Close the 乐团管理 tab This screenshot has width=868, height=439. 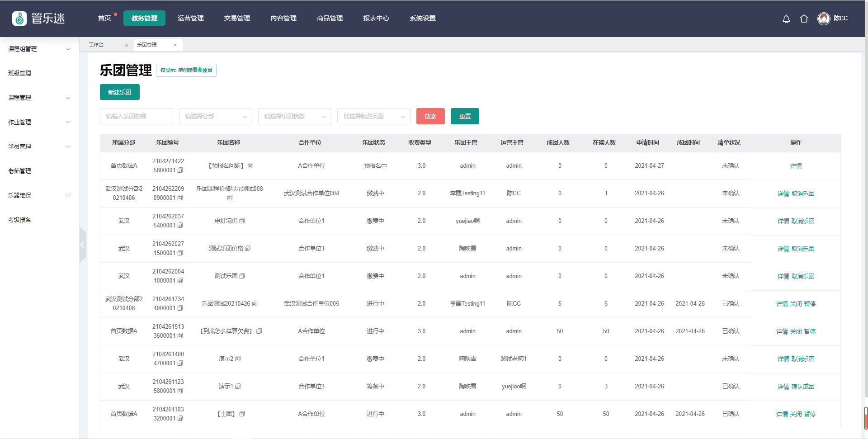(x=175, y=45)
